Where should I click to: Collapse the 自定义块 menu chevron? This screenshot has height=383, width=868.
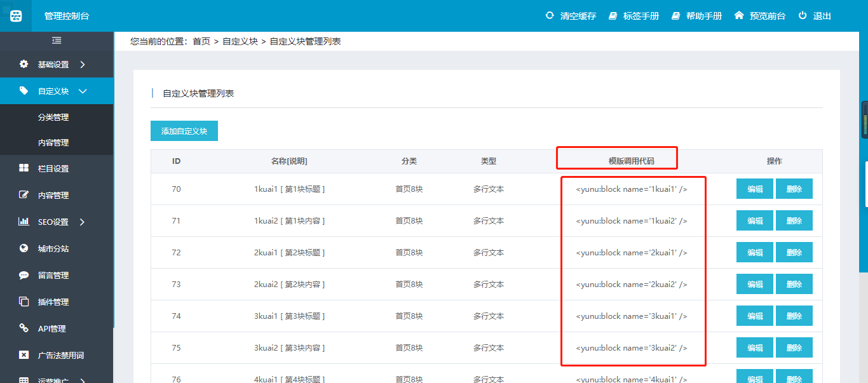tap(83, 91)
